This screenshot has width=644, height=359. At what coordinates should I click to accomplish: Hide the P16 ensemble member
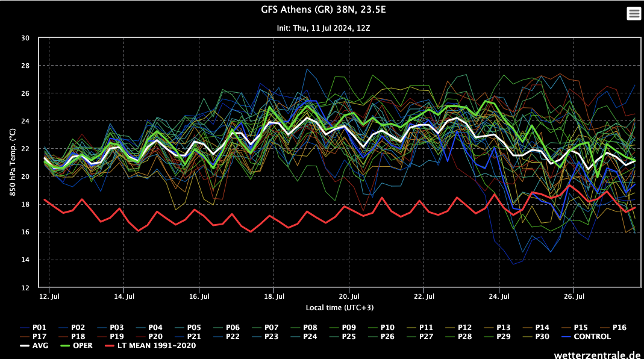pyautogui.click(x=613, y=327)
